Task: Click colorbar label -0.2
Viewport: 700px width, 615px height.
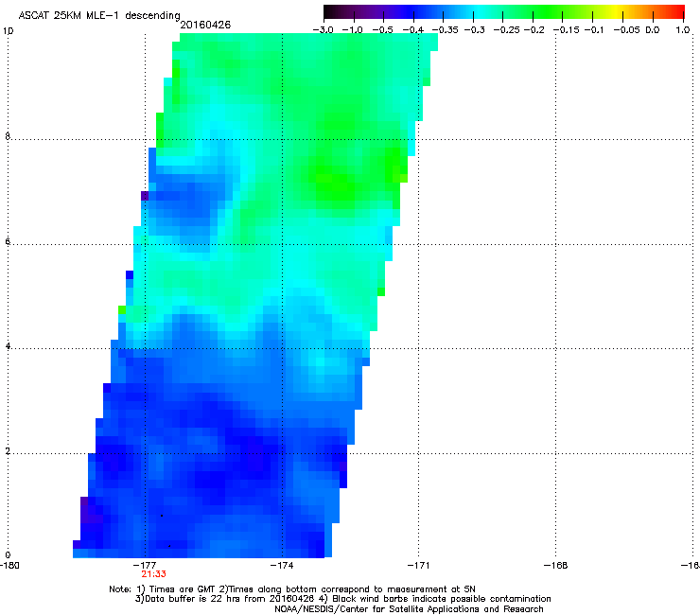Action: point(534,30)
